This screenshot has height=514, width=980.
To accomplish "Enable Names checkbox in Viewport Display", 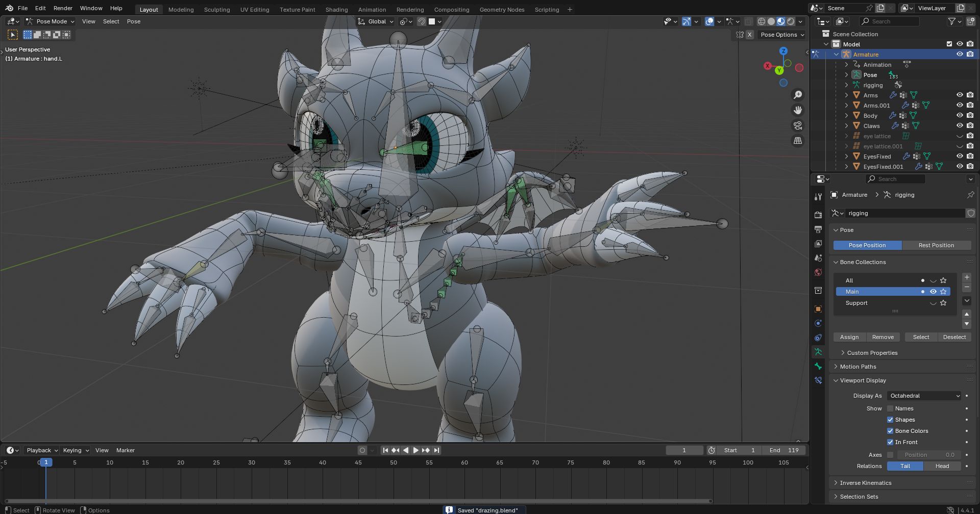I will (x=890, y=408).
